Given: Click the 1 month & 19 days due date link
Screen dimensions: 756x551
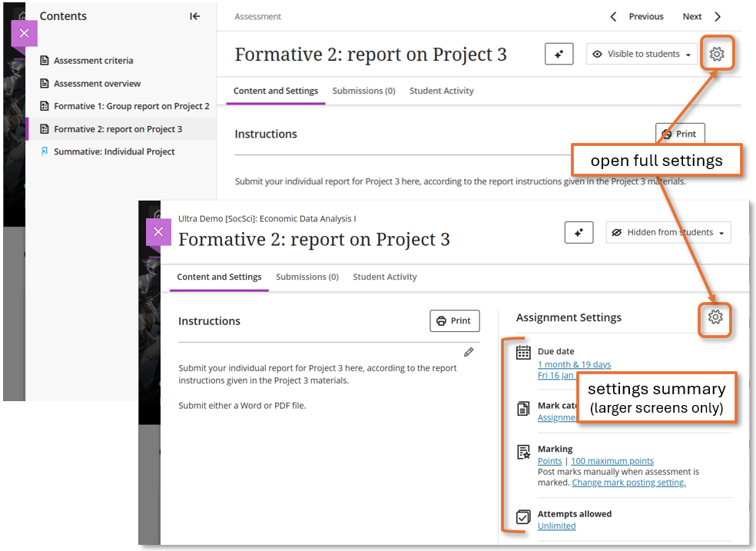Looking at the screenshot, I should 574,364.
